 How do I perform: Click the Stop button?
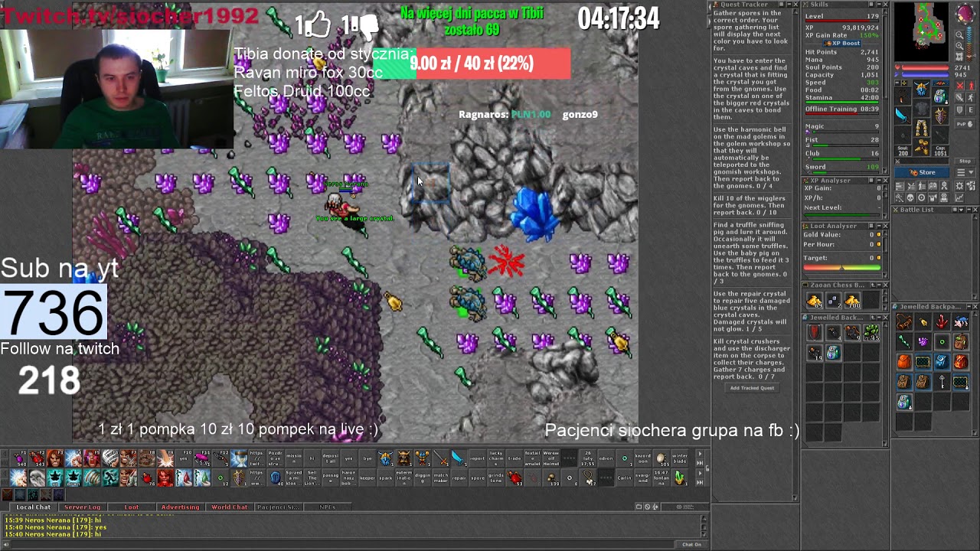(x=965, y=161)
